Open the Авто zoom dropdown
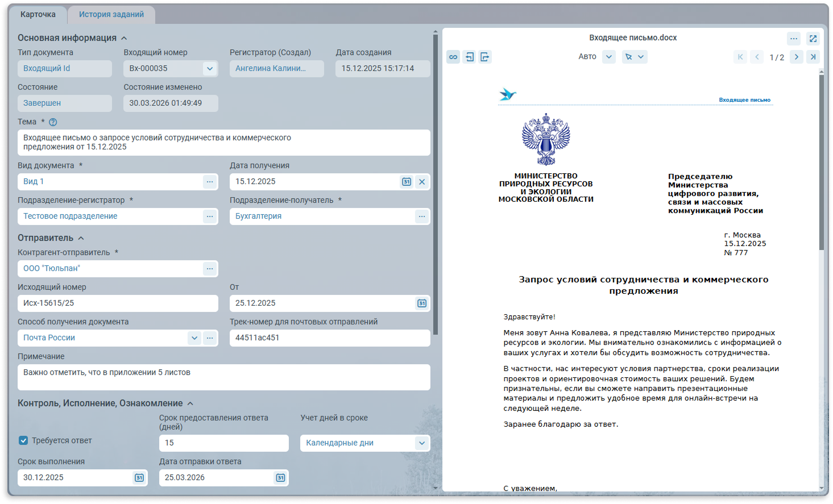Viewport: 833px width, 504px height. [609, 57]
